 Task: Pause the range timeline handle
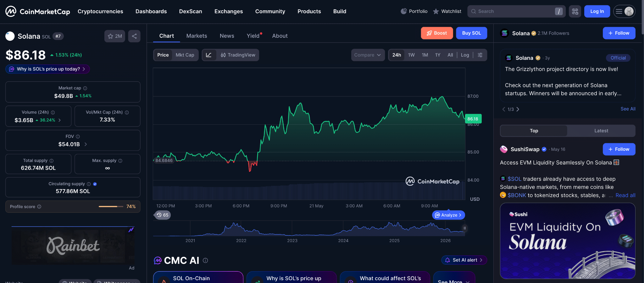(464, 228)
